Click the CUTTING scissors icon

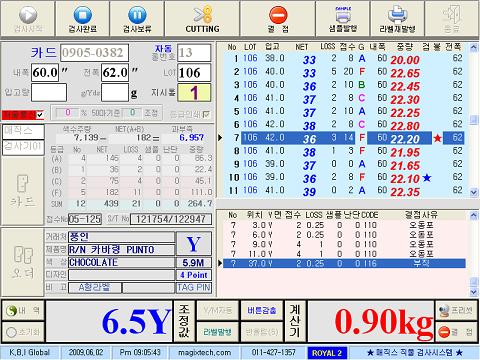point(203,15)
